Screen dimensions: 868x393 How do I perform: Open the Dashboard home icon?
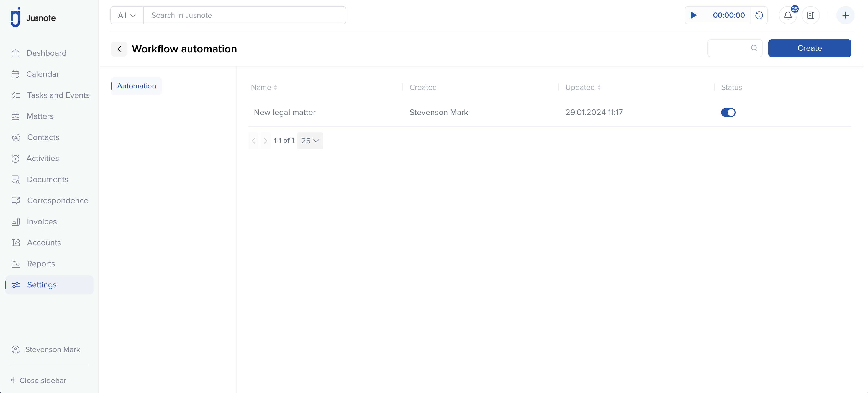click(x=16, y=53)
